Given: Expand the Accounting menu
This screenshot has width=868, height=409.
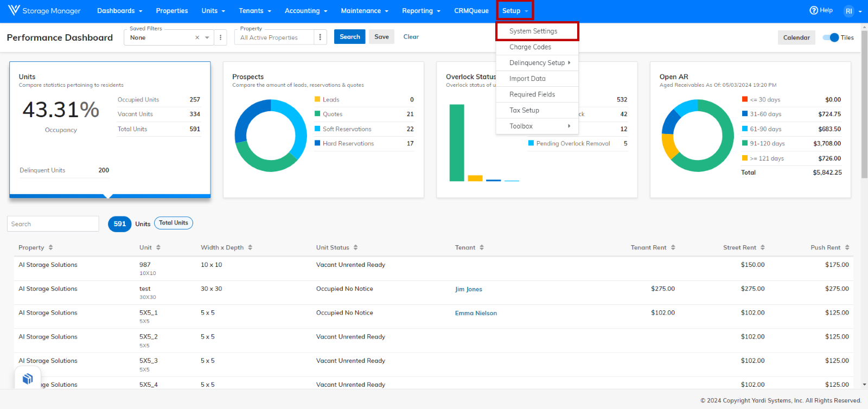Looking at the screenshot, I should point(306,11).
